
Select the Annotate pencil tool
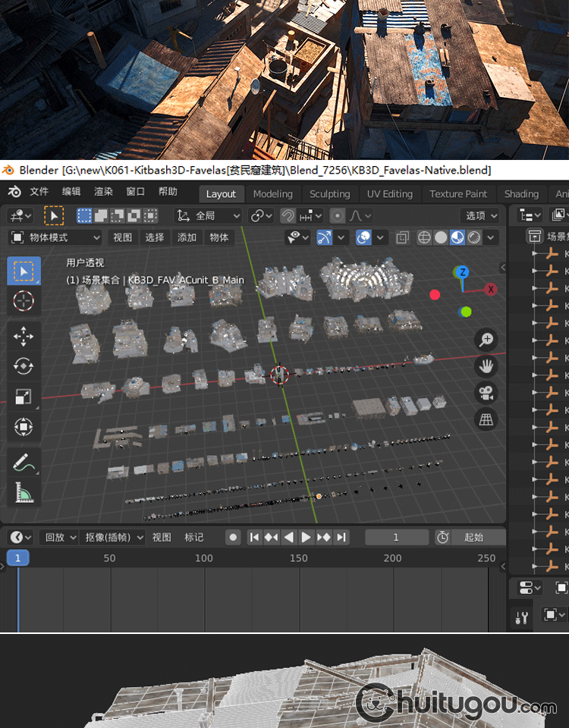click(24, 462)
